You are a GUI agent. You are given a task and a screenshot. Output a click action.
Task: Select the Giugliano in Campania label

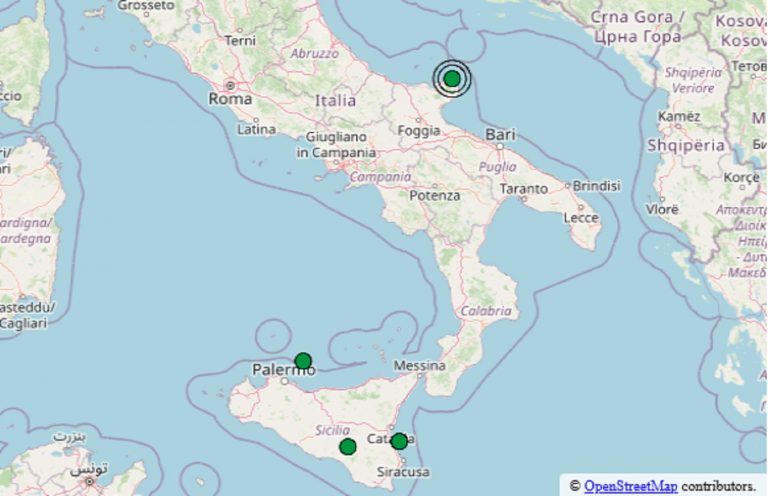(x=336, y=144)
